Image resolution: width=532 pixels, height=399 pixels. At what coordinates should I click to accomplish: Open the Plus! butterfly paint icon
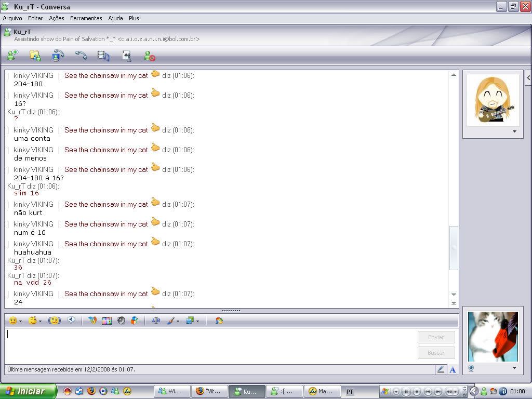[x=92, y=320]
